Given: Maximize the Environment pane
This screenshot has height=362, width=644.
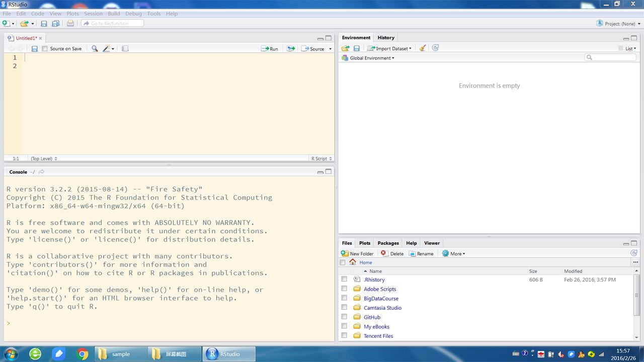Looking at the screenshot, I should pos(634,38).
